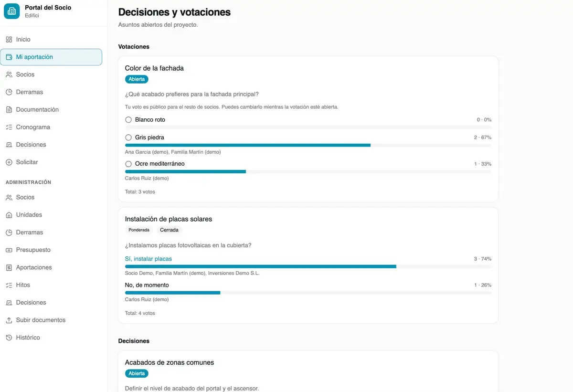This screenshot has width=573, height=392.
Task: Open Inicio in the sidebar
Action: [x=51, y=40]
